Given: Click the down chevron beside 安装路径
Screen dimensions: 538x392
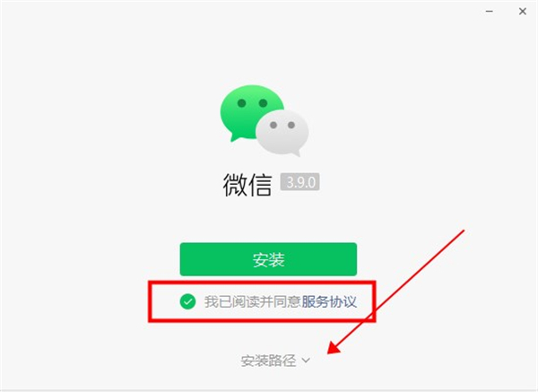Looking at the screenshot, I should tap(306, 361).
